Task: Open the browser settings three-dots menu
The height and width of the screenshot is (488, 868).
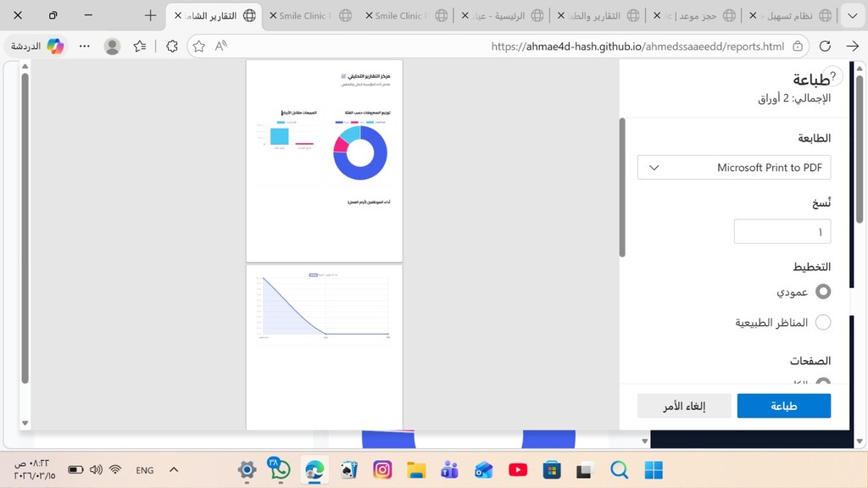Action: click(x=84, y=46)
